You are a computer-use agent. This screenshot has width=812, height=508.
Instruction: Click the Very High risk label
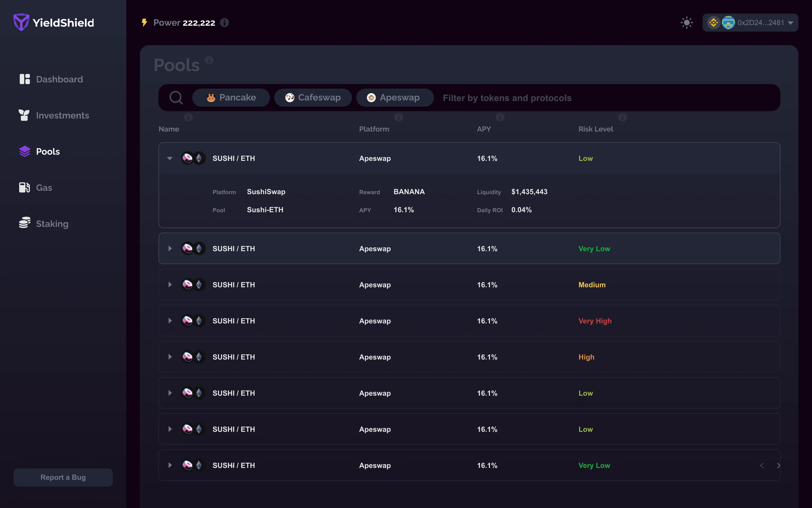(595, 321)
